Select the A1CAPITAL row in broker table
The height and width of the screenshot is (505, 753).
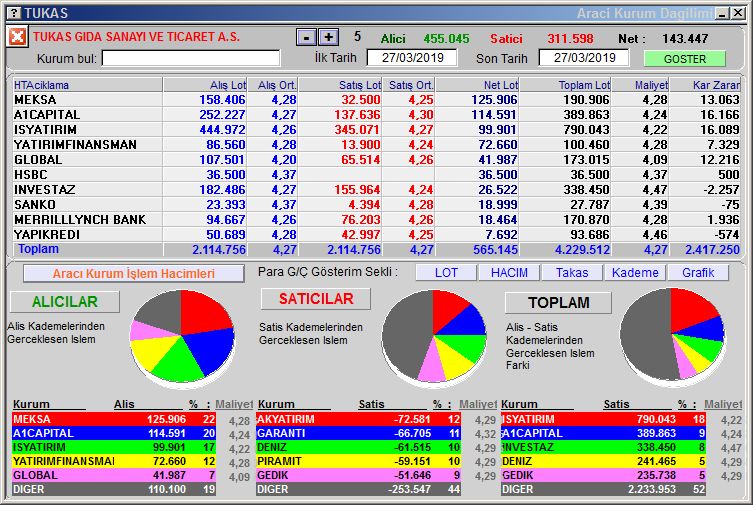pos(376,115)
